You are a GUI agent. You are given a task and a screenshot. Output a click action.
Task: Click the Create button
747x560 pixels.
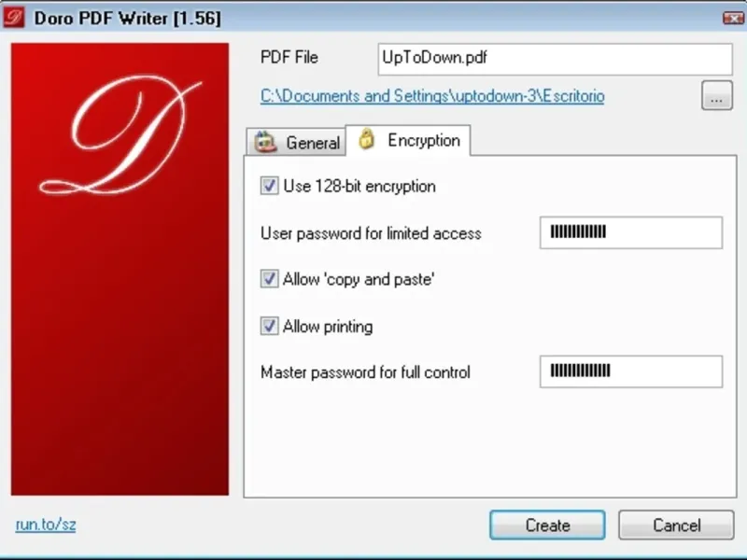point(547,525)
